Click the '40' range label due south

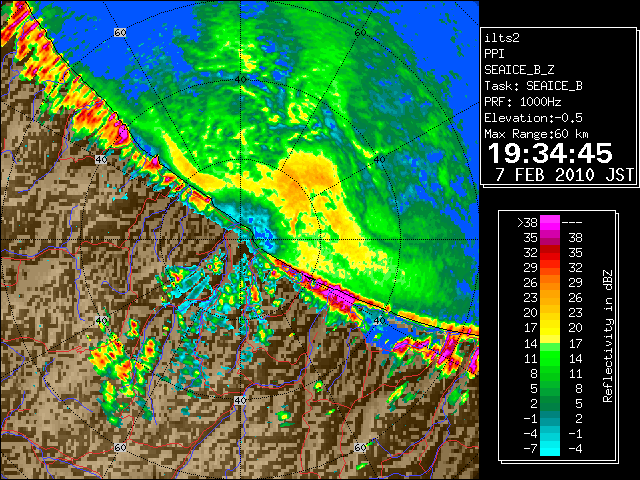[240, 400]
